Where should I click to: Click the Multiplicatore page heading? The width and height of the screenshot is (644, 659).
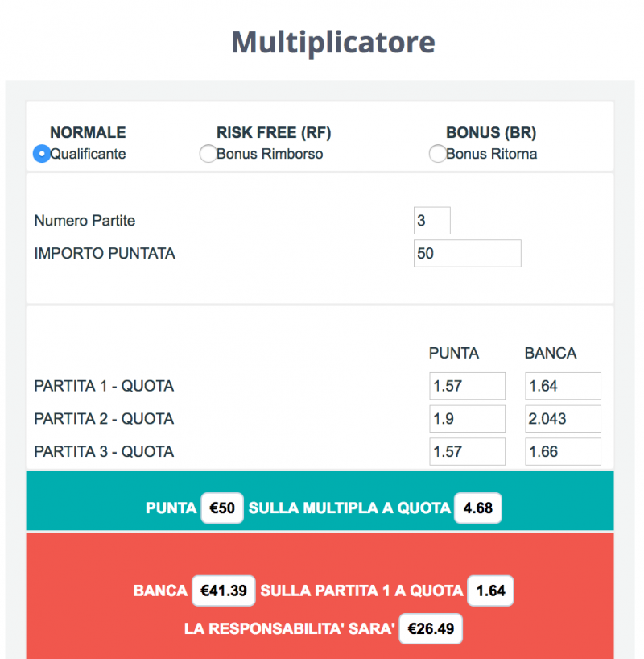tap(333, 41)
